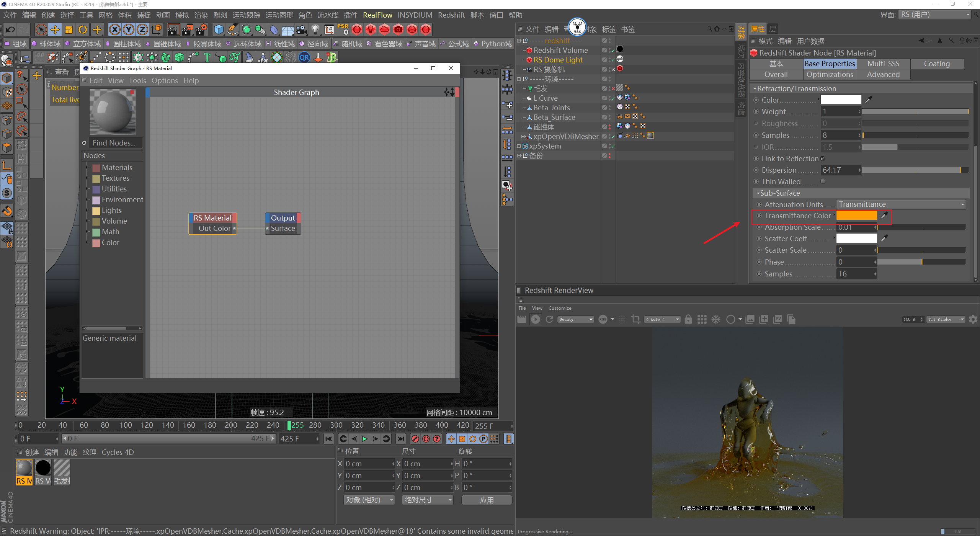Click the Transmittance Color eyedropper icon
Viewport: 980px width, 536px height.
884,216
